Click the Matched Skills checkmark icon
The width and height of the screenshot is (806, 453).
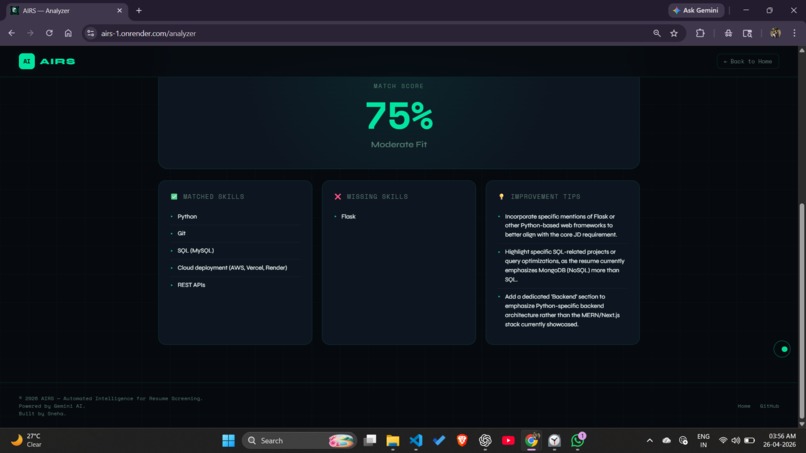click(x=174, y=196)
